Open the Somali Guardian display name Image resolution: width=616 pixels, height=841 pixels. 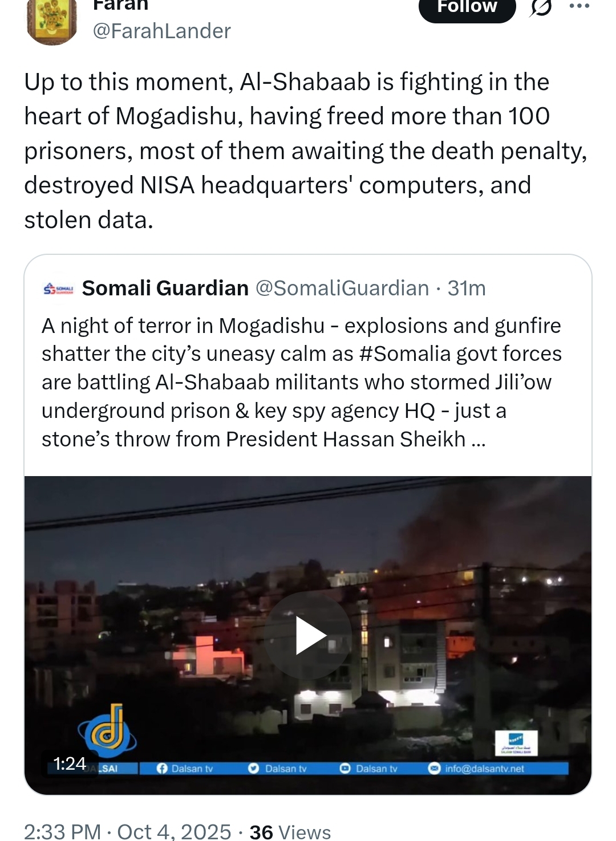165,289
